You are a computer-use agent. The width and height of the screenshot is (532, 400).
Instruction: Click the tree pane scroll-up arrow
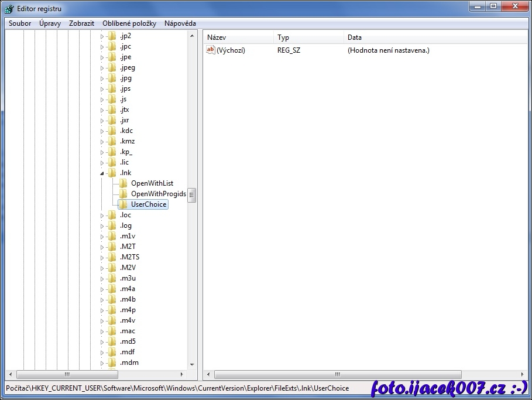click(191, 36)
